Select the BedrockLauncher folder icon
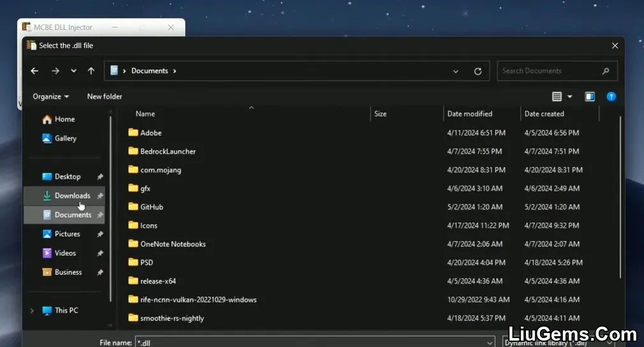The height and width of the screenshot is (347, 644). coord(133,151)
